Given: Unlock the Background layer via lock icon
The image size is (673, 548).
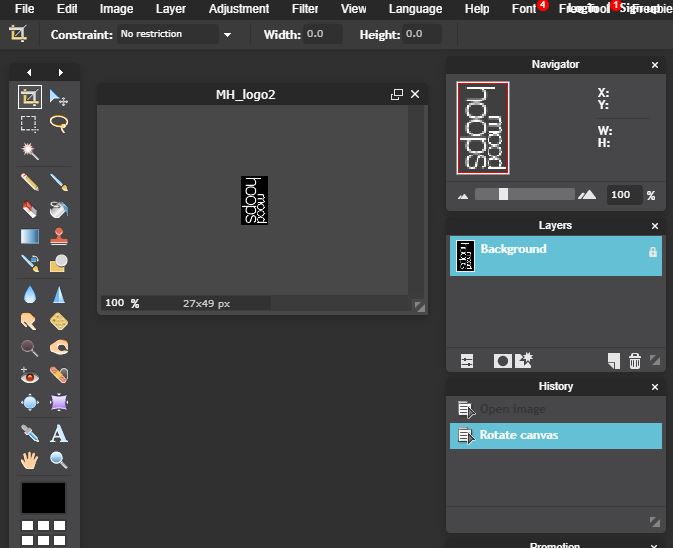Looking at the screenshot, I should click(653, 253).
